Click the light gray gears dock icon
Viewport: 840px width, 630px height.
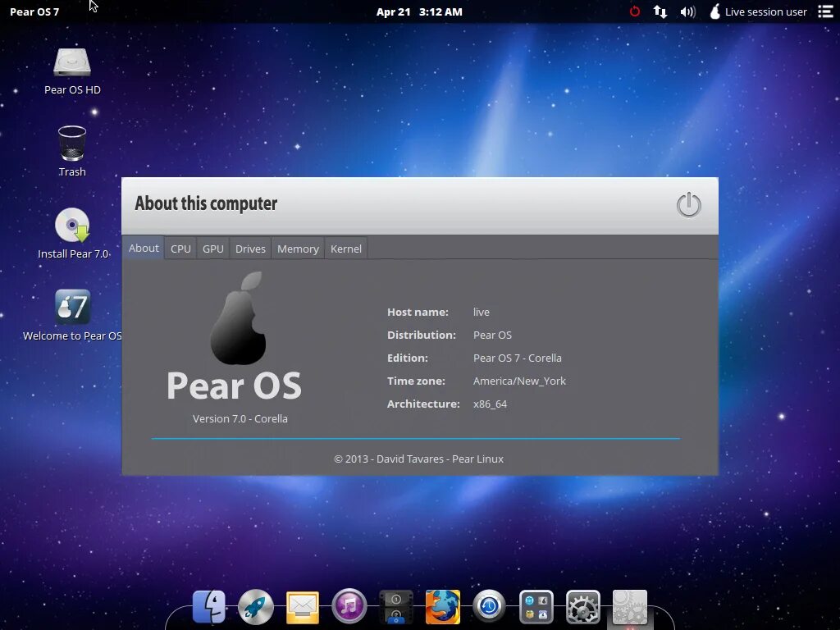pos(629,607)
